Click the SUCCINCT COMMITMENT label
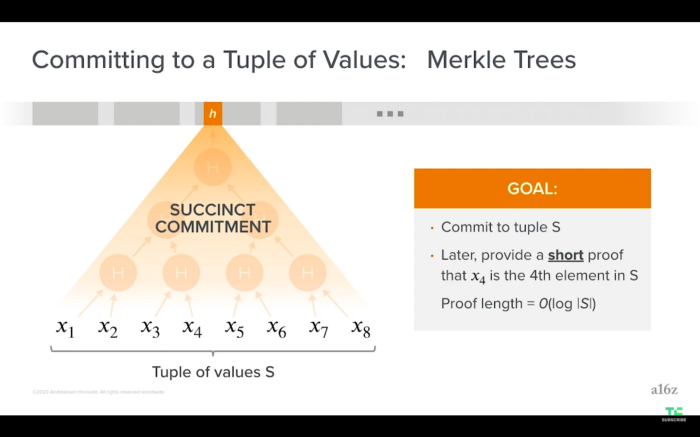This screenshot has height=437, width=700. coord(213,218)
